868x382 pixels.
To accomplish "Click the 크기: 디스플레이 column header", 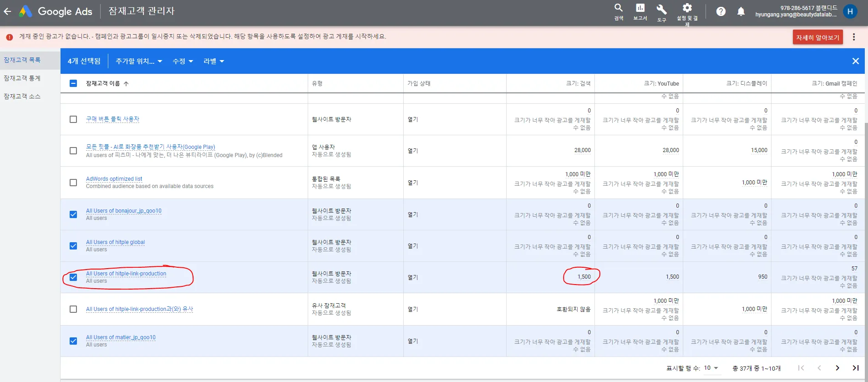I will coord(746,83).
